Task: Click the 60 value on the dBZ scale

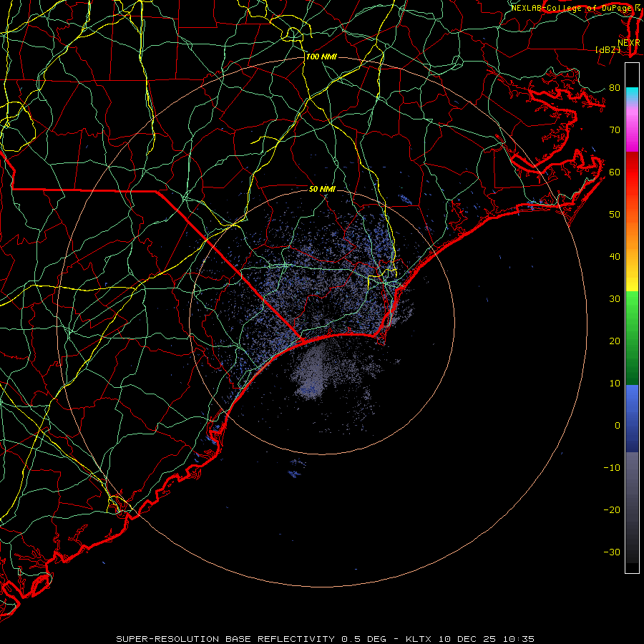Action: pos(615,172)
